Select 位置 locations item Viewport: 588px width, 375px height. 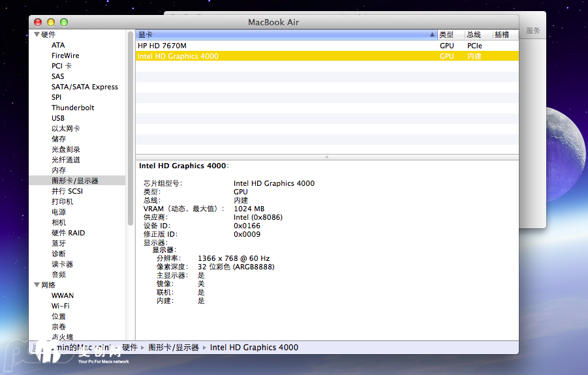pyautogui.click(x=59, y=316)
